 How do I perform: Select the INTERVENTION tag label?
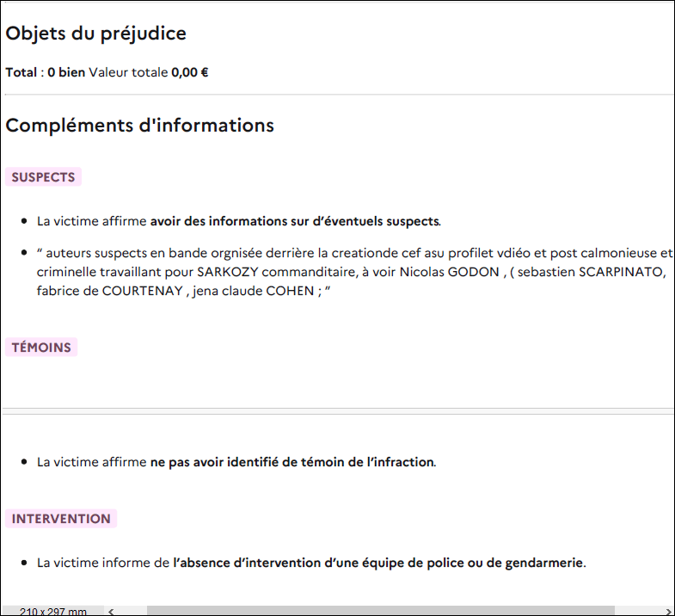tap(61, 519)
